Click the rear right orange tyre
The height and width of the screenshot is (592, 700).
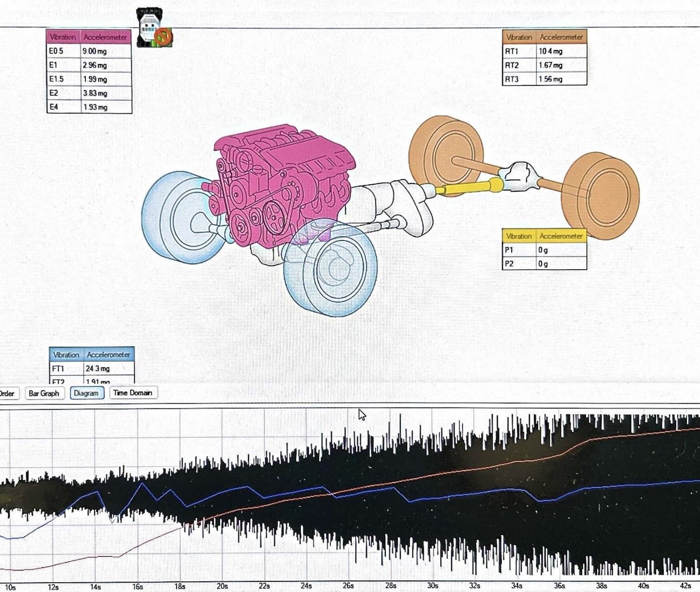point(601,195)
